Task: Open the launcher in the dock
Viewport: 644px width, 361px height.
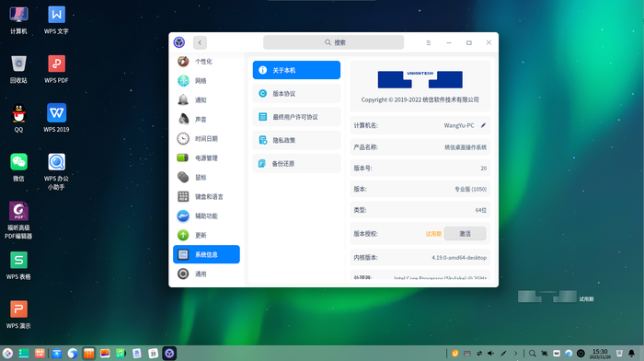Action: point(7,354)
